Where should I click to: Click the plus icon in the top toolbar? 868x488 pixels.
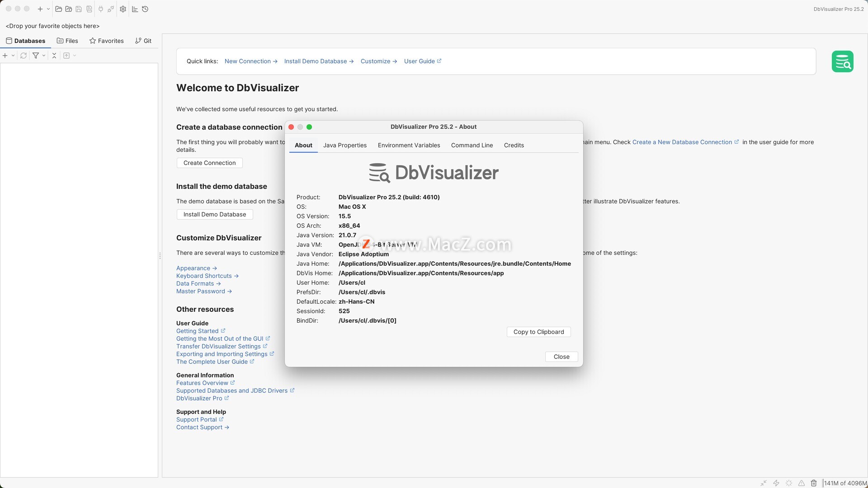[40, 9]
